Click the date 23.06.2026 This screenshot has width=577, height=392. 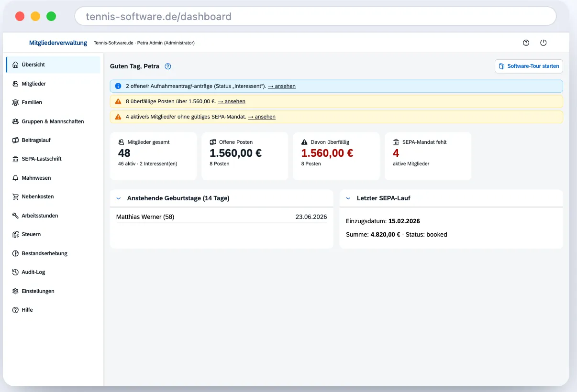tap(311, 217)
